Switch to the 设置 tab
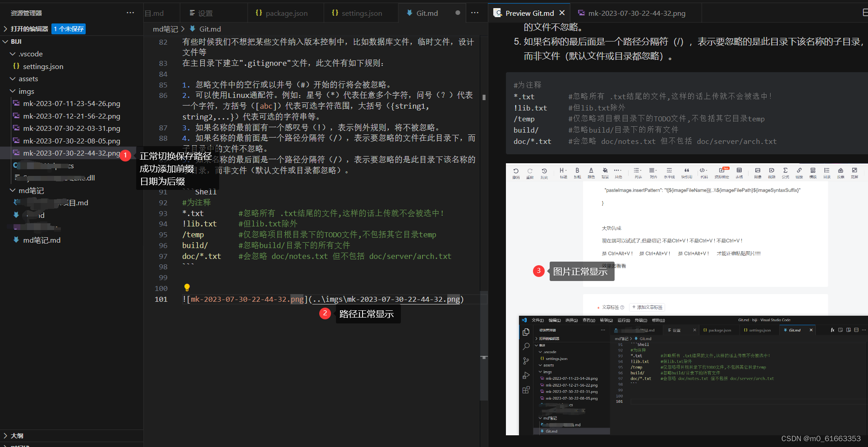This screenshot has height=447, width=868. 213,13
